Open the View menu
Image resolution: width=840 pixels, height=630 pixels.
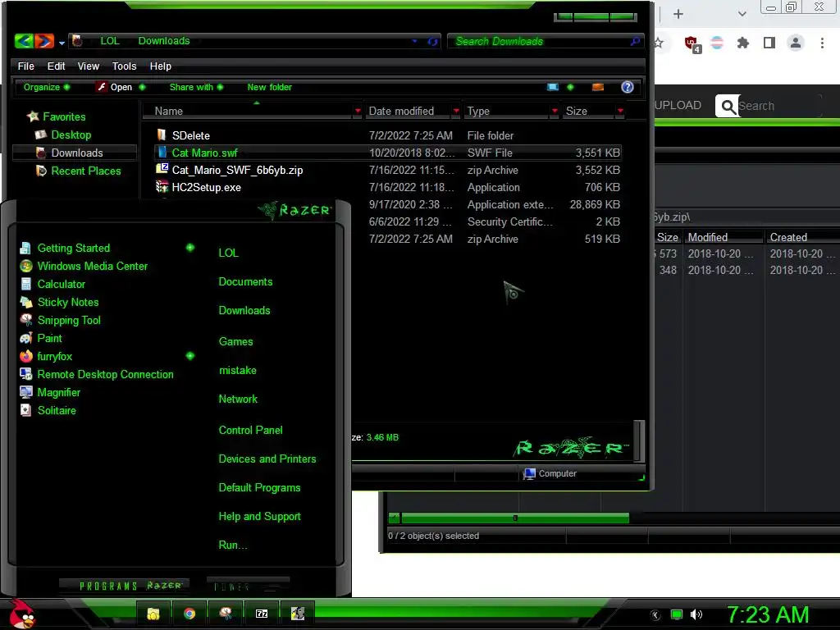89,66
